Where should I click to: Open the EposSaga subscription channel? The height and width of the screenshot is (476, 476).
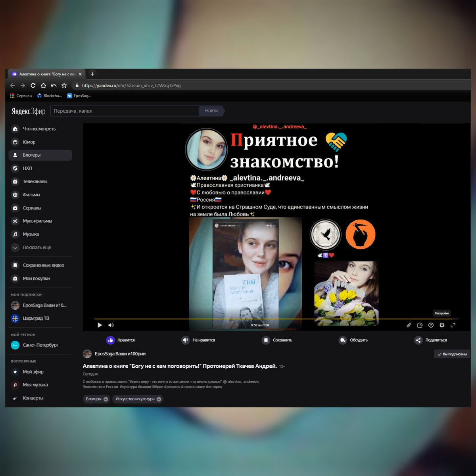(40, 305)
